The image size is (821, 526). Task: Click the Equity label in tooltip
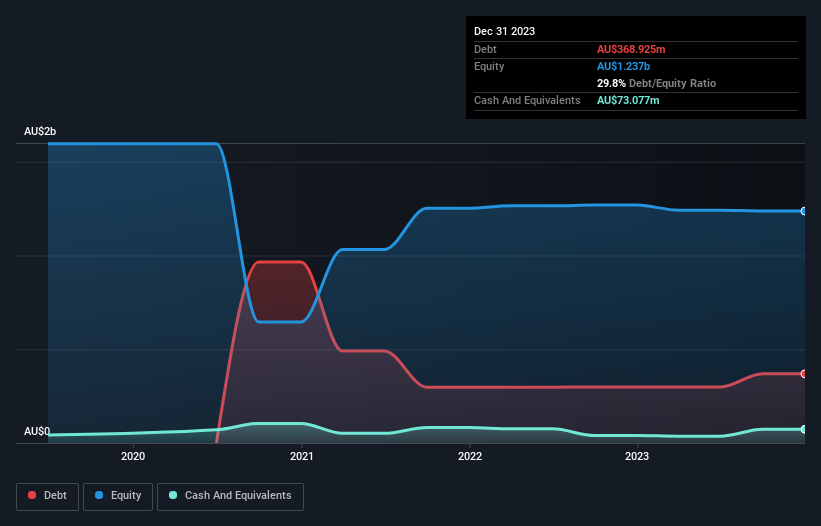[x=489, y=66]
